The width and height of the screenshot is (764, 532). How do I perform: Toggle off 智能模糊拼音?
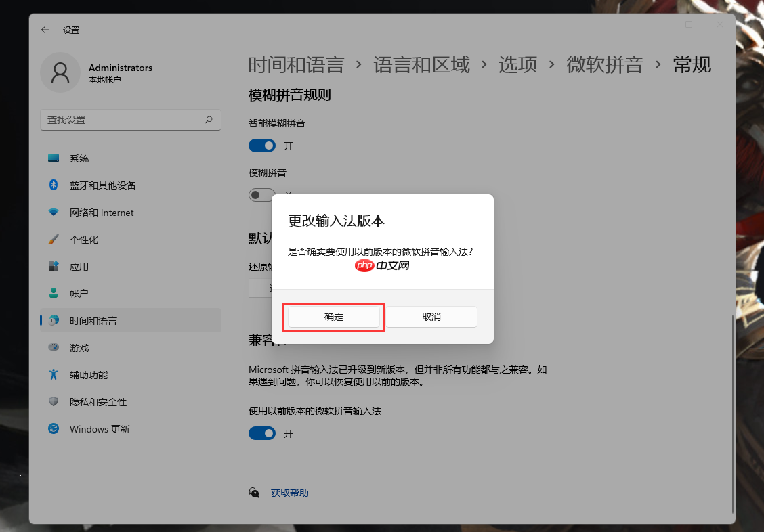pos(262,146)
